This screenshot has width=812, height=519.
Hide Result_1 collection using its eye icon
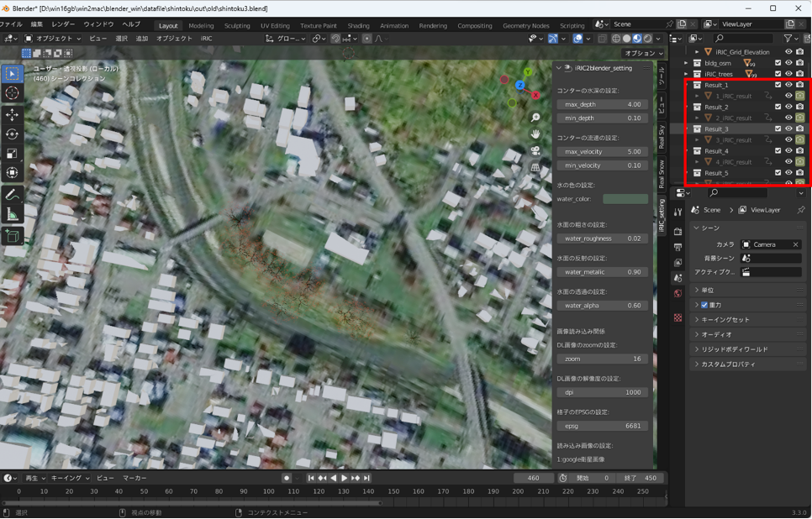tap(788, 85)
